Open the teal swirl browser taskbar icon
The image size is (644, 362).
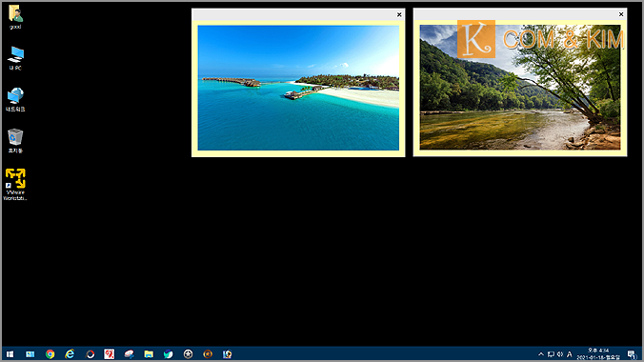169,353
